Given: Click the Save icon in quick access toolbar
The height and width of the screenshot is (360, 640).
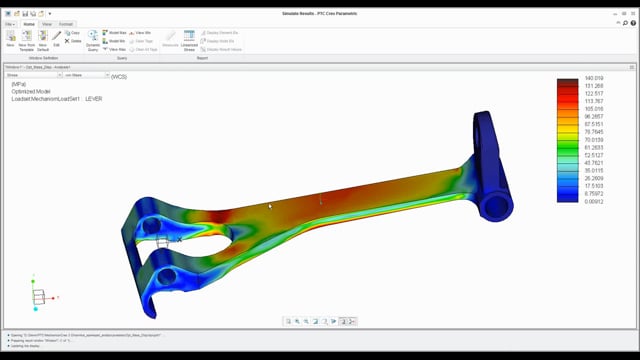Looking at the screenshot, I should click(x=25, y=14).
